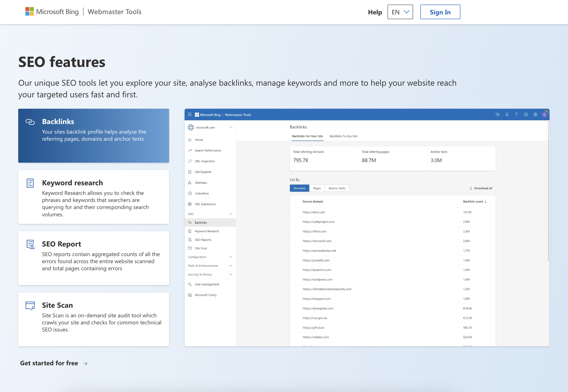568x392 pixels.
Task: Click the Microsoft Bing logo in header
Action: (52, 12)
